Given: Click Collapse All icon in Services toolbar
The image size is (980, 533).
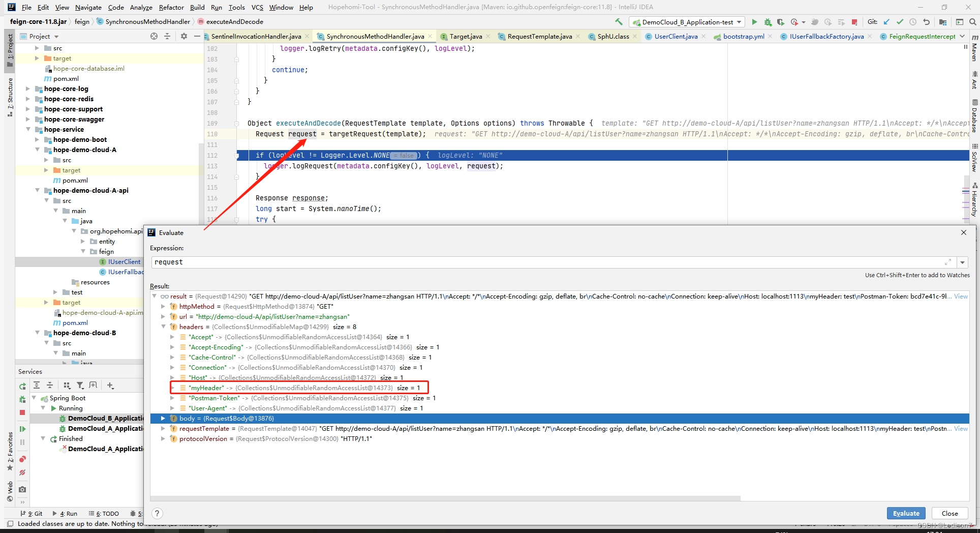Looking at the screenshot, I should tap(50, 386).
